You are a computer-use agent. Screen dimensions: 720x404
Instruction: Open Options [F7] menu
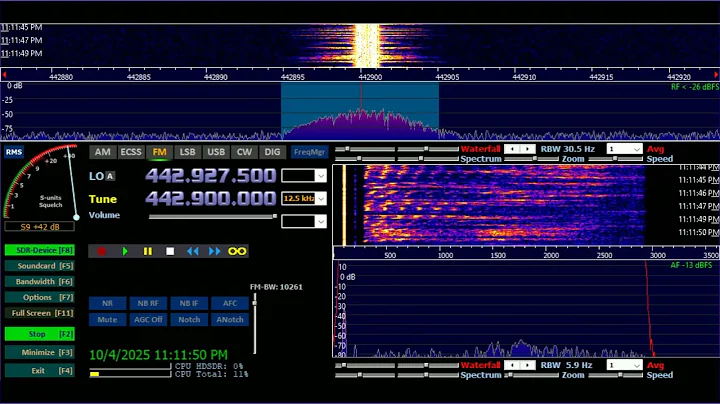[x=39, y=297]
